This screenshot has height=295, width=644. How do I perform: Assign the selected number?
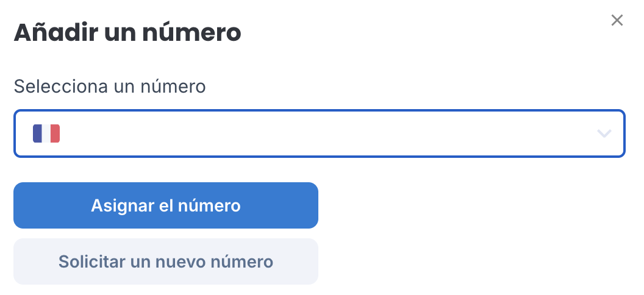tap(165, 205)
